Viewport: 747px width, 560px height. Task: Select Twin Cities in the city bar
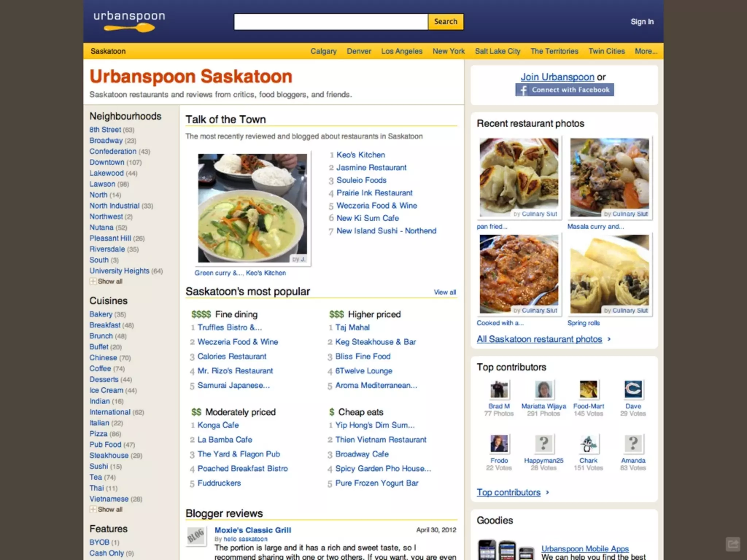(607, 51)
